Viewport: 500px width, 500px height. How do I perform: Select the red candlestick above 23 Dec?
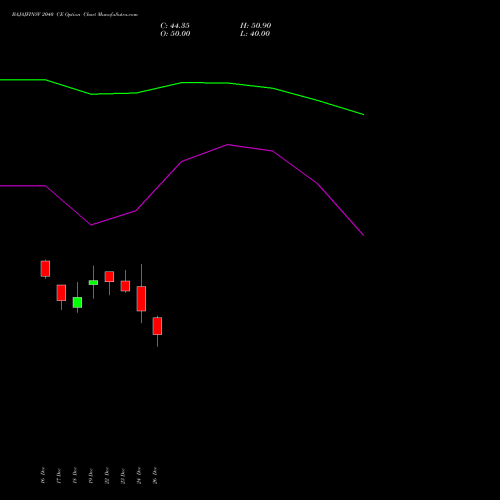click(125, 286)
